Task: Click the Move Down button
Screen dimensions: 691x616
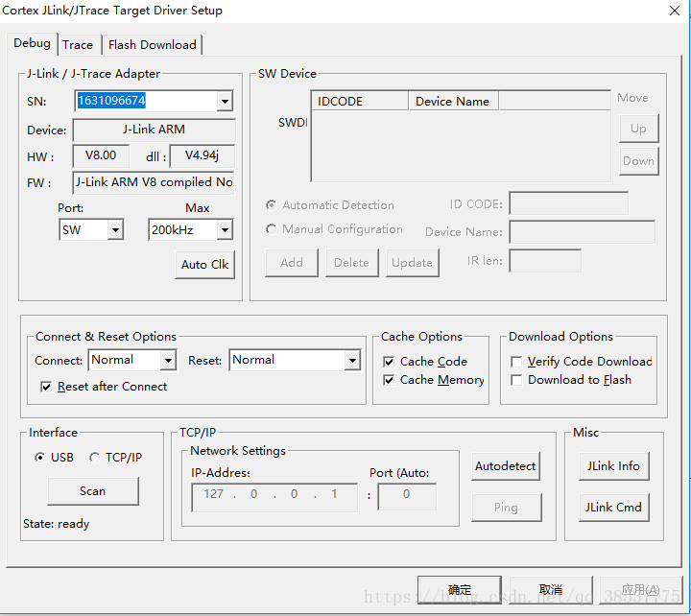Action: click(x=638, y=161)
